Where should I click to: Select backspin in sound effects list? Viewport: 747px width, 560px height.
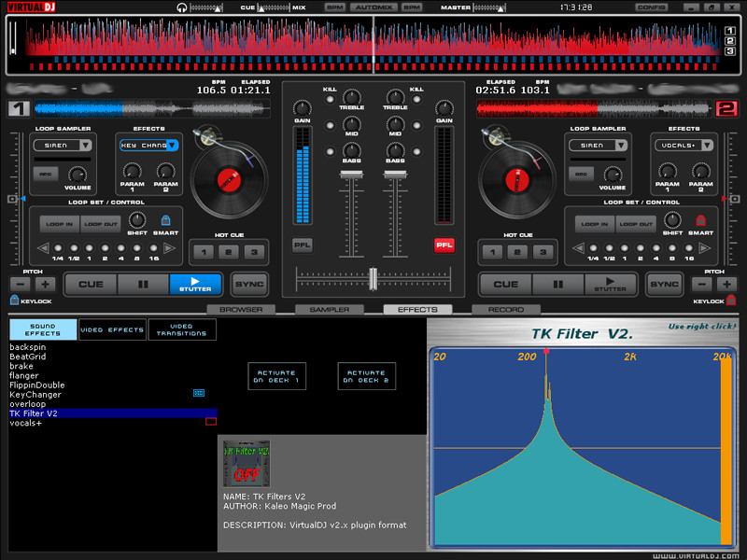click(x=28, y=347)
